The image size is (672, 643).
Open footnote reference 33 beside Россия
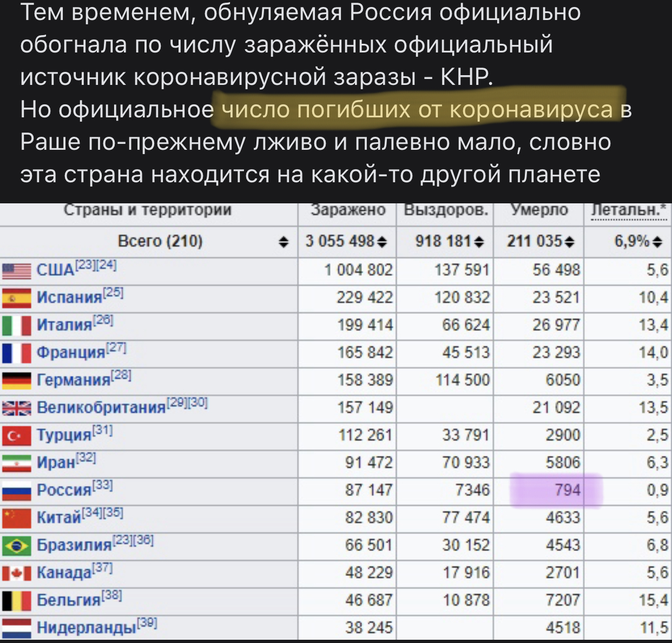point(103,485)
